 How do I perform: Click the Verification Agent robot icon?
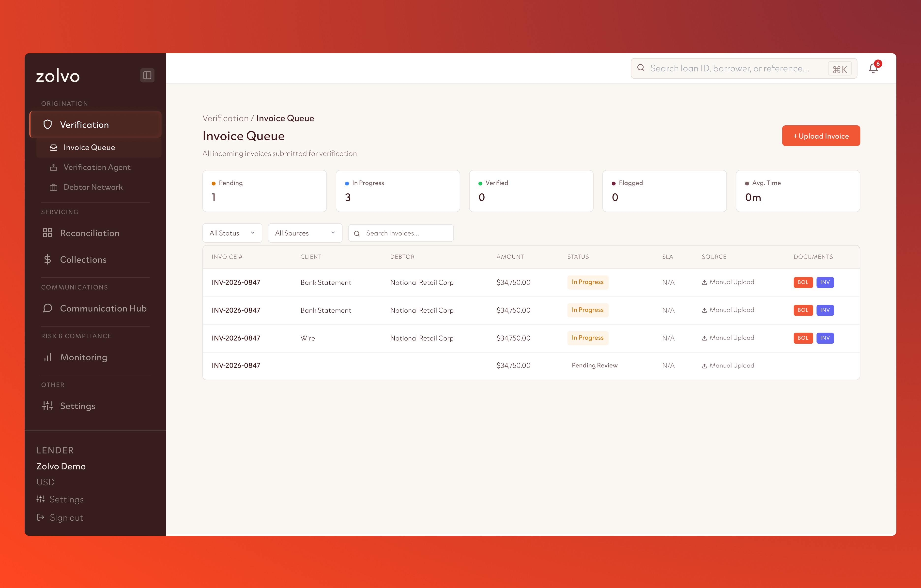[54, 167]
